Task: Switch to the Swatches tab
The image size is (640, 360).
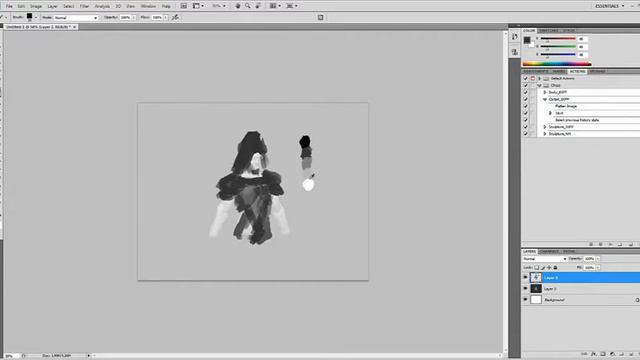Action: coord(549,31)
